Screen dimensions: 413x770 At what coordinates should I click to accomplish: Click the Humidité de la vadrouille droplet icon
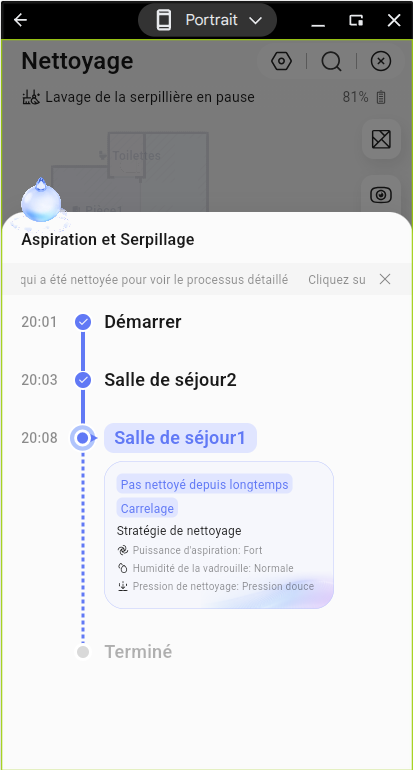tap(123, 568)
